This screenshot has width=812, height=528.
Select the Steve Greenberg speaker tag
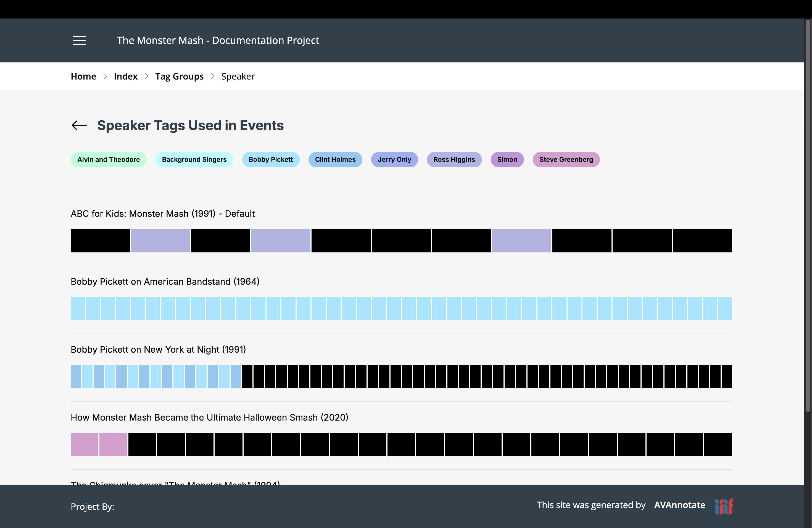tap(566, 160)
